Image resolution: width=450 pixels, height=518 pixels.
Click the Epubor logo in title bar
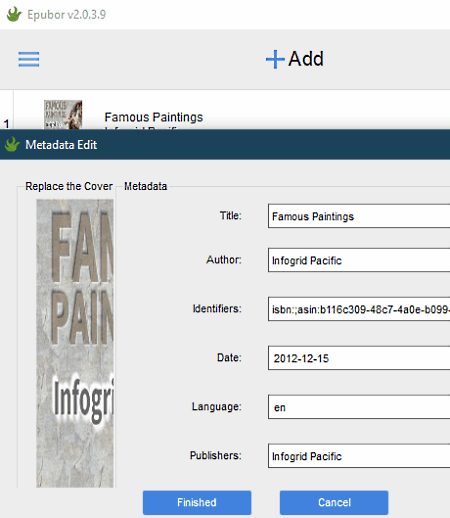click(x=14, y=15)
